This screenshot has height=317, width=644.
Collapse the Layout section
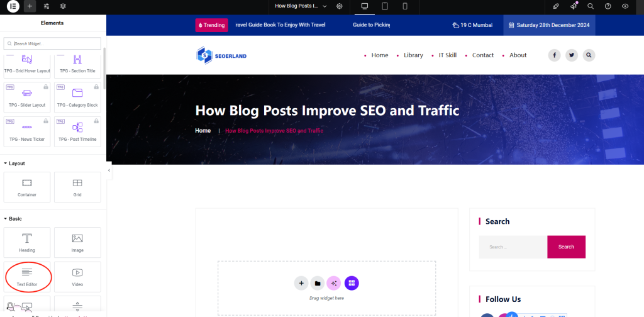pos(16,164)
